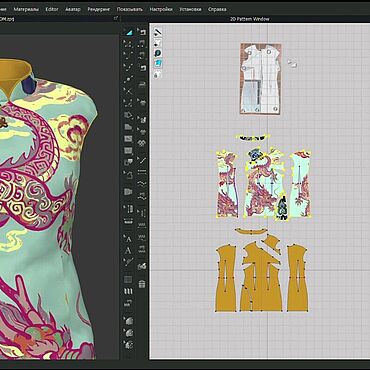Click the grid texture square tool icon
This screenshot has width=370, height=370.
click(128, 279)
